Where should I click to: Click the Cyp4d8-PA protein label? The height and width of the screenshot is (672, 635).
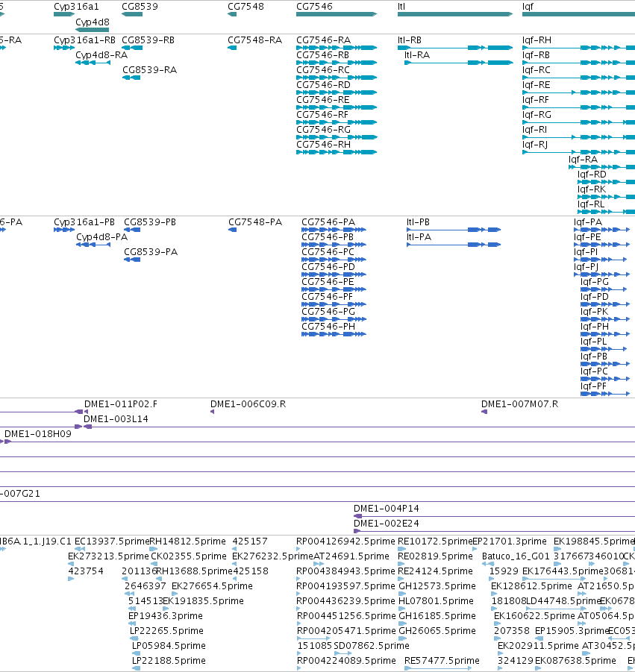(x=101, y=237)
